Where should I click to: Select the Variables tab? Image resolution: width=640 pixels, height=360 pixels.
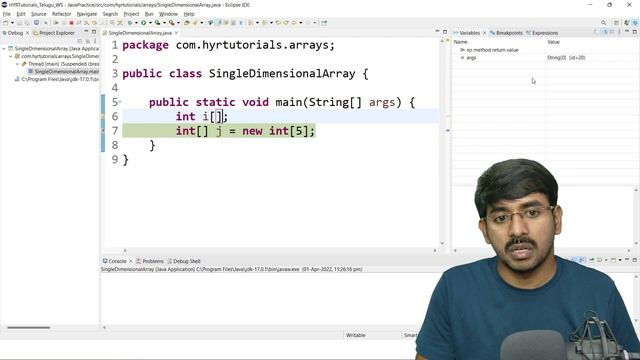[467, 33]
